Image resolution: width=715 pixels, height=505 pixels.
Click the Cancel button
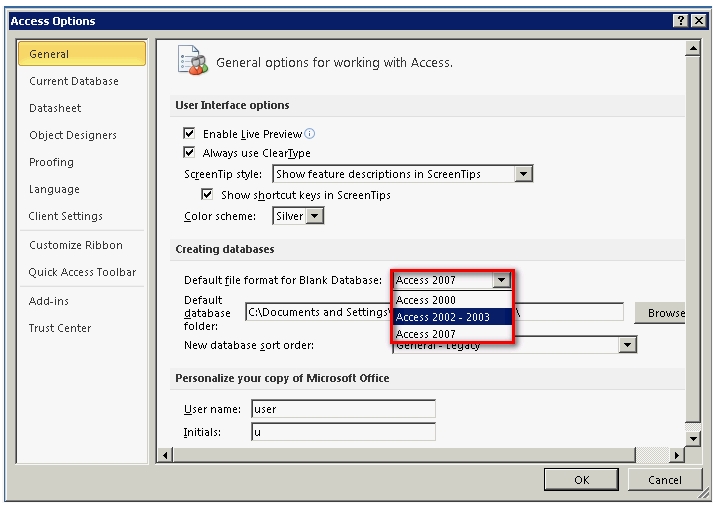point(664,479)
